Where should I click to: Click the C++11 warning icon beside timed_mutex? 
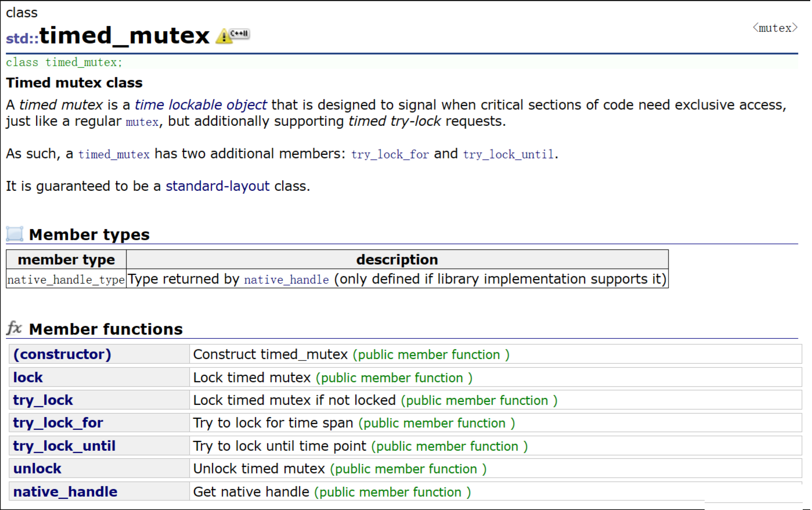233,35
